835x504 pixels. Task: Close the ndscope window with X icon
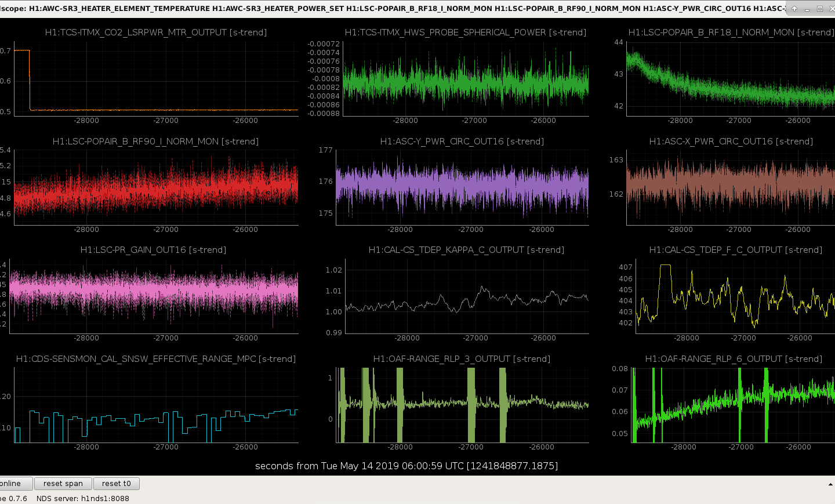click(x=832, y=9)
